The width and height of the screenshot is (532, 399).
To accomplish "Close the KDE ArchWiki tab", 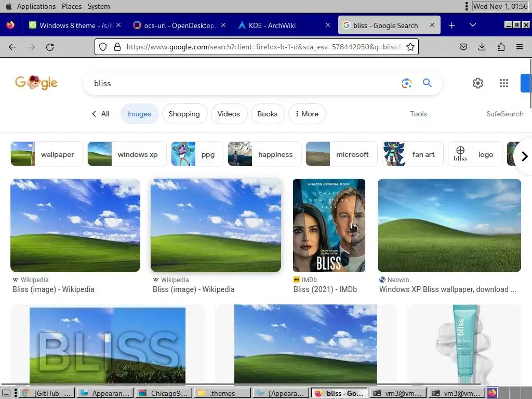I will (x=328, y=25).
